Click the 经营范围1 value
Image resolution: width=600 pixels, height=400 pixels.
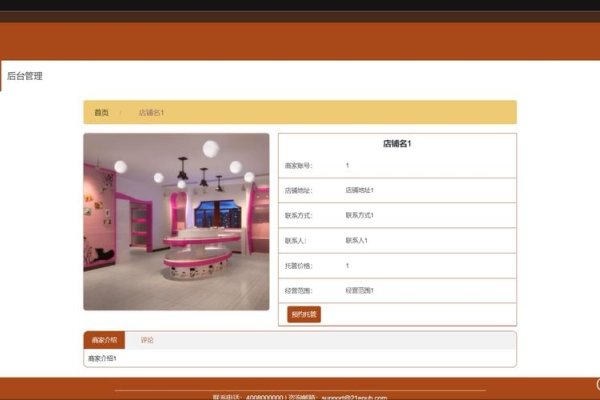click(x=359, y=290)
